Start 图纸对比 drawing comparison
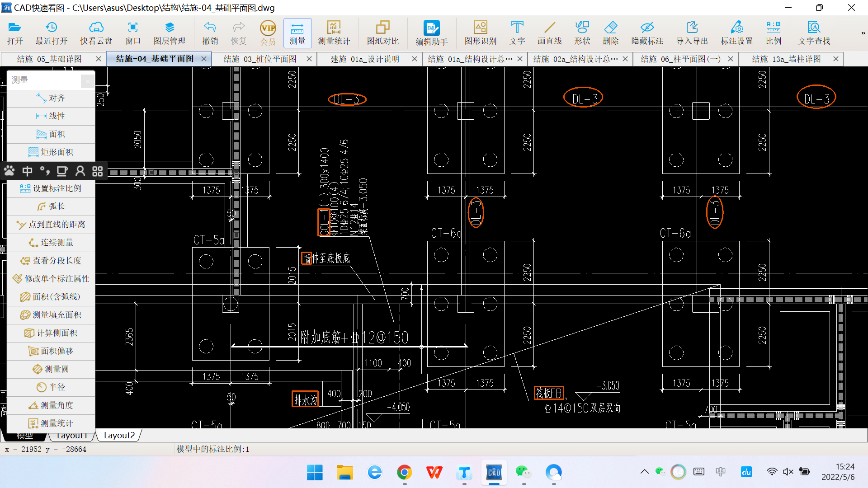This screenshot has height=488, width=868. coord(383,33)
